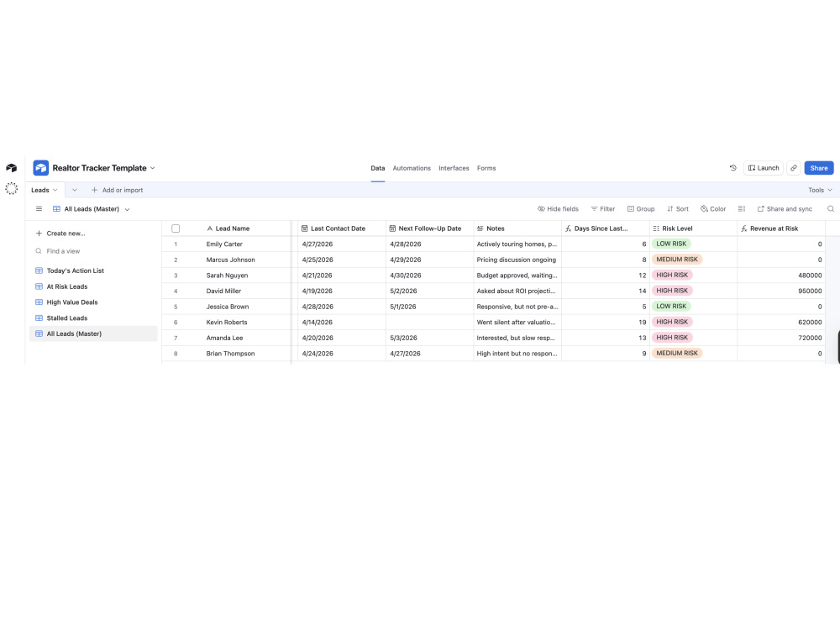Click the Days Since Last... column header
The height and width of the screenshot is (630, 840).
point(606,228)
